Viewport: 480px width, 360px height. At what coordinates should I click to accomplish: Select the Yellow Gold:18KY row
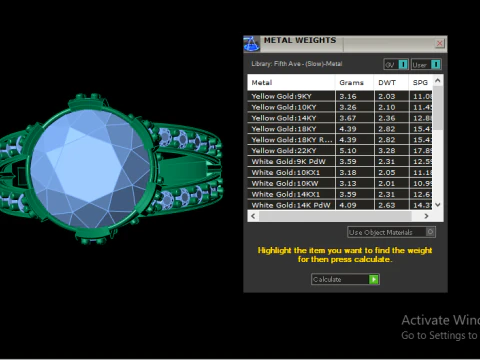340,129
